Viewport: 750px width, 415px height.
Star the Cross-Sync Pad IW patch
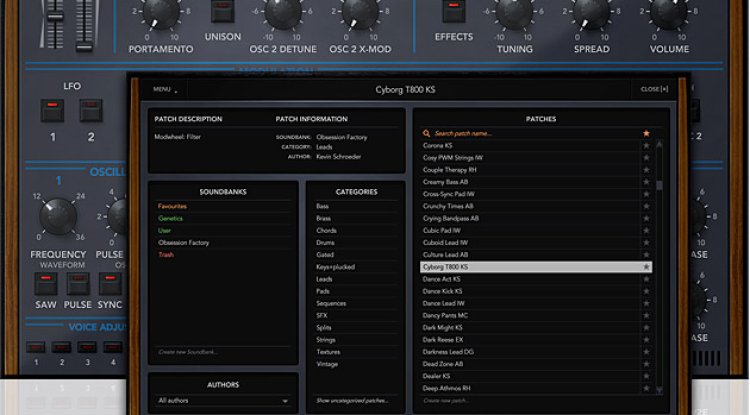646,194
